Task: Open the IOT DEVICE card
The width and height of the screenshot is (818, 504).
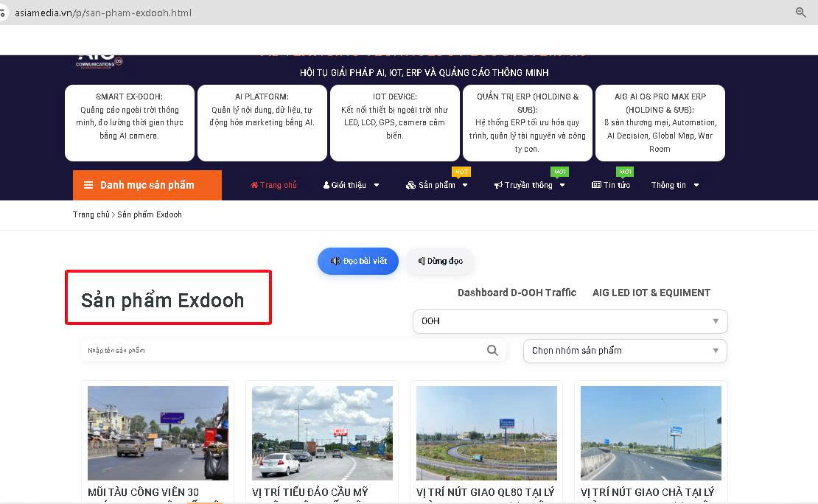Action: tap(394, 123)
